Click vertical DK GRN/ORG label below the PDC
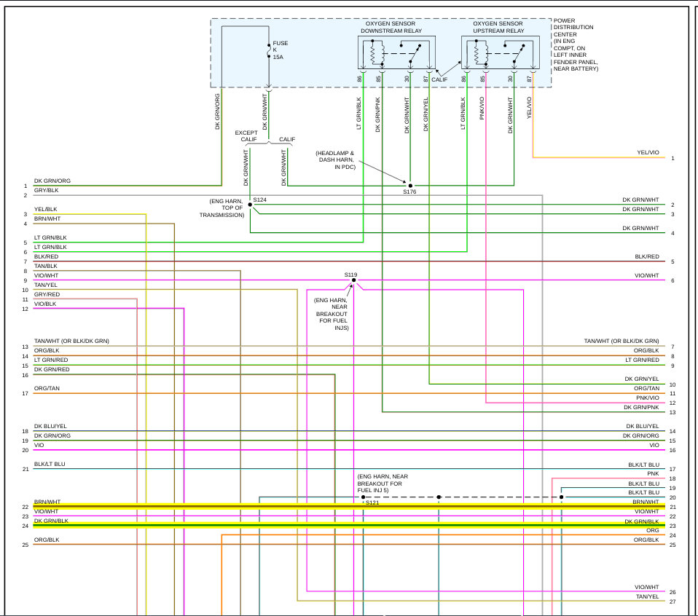Viewport: 698px width, 616px height. [218, 111]
